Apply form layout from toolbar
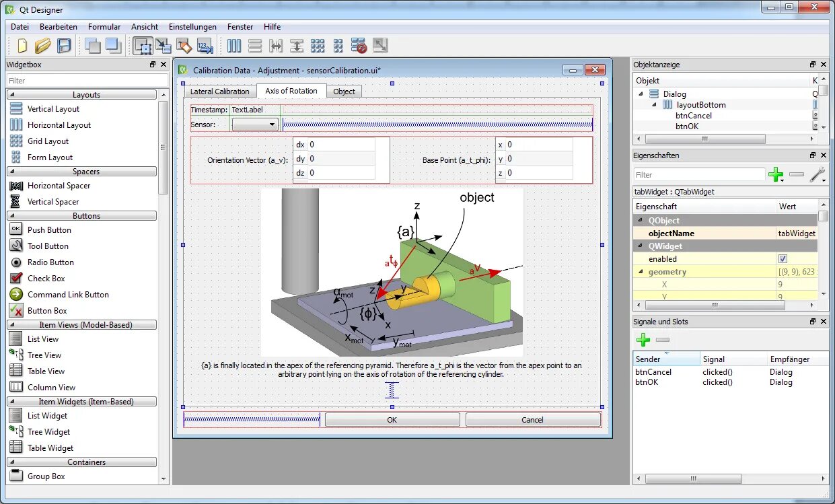The height and width of the screenshot is (504, 835). 338,46
